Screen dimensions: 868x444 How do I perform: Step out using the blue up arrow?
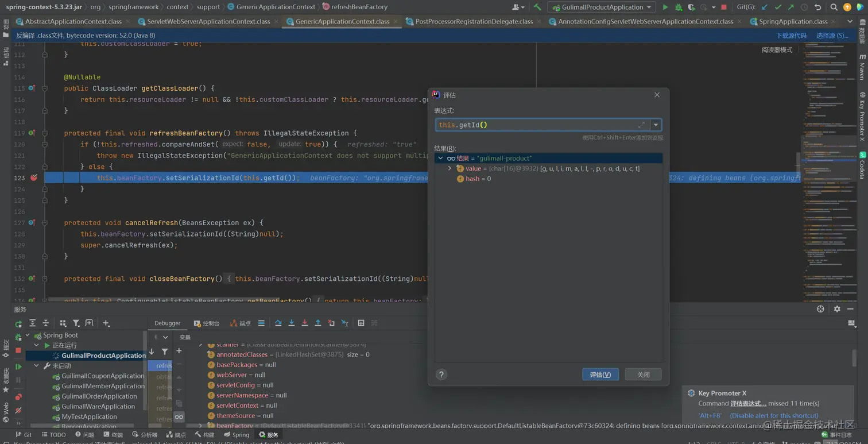click(x=318, y=323)
